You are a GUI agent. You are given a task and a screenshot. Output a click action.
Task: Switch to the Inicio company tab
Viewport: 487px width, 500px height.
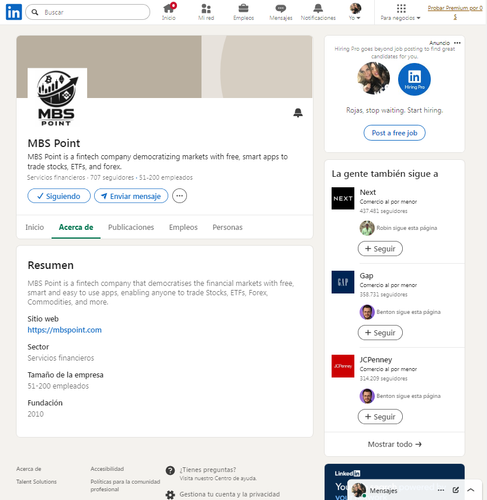coord(35,227)
